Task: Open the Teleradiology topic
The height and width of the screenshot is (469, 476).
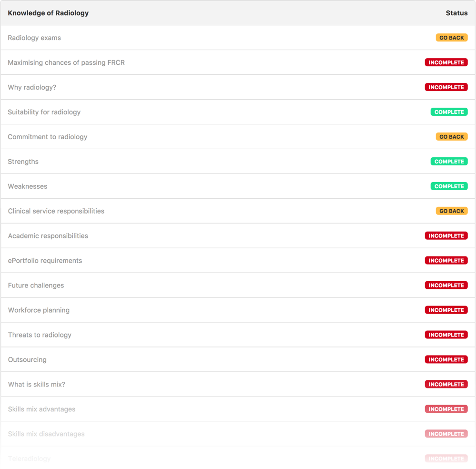Action: pyautogui.click(x=30, y=459)
